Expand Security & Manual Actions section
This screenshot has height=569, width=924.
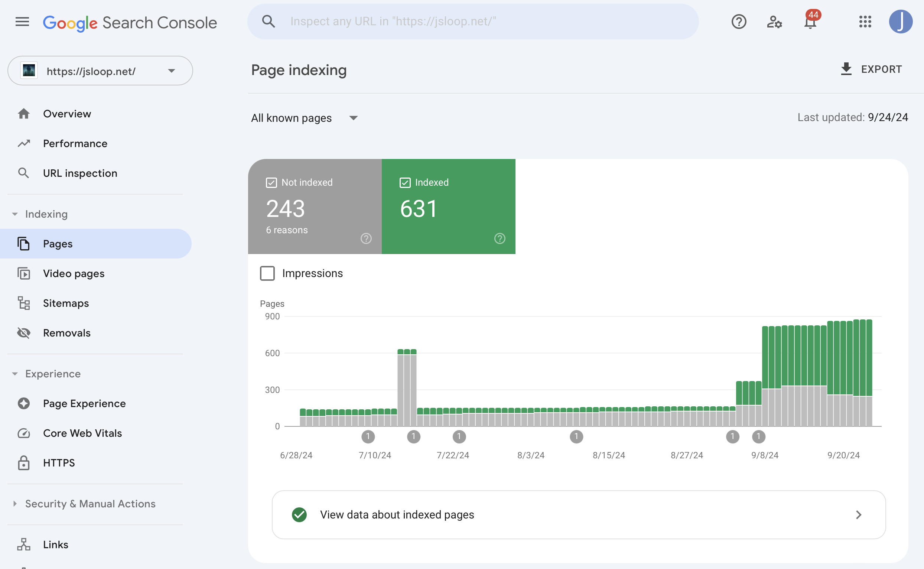point(90,504)
